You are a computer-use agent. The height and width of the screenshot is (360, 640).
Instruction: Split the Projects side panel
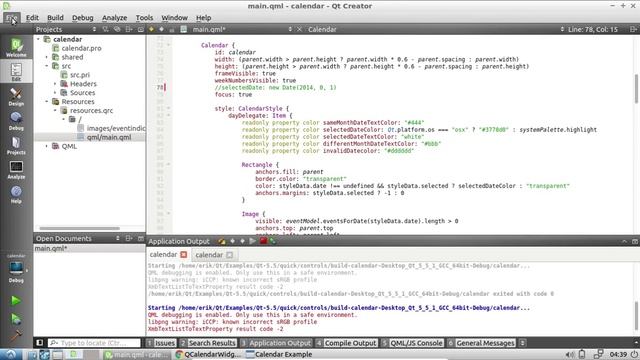[x=129, y=29]
